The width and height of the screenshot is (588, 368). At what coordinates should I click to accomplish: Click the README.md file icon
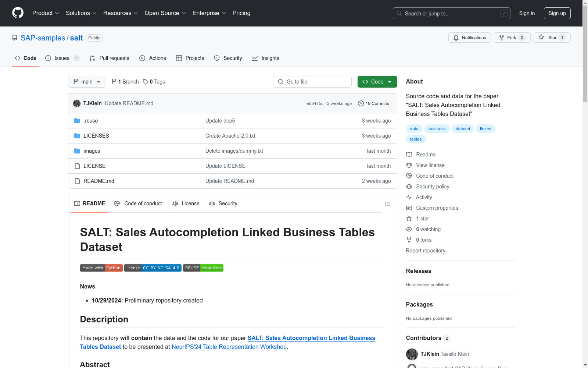click(x=77, y=181)
